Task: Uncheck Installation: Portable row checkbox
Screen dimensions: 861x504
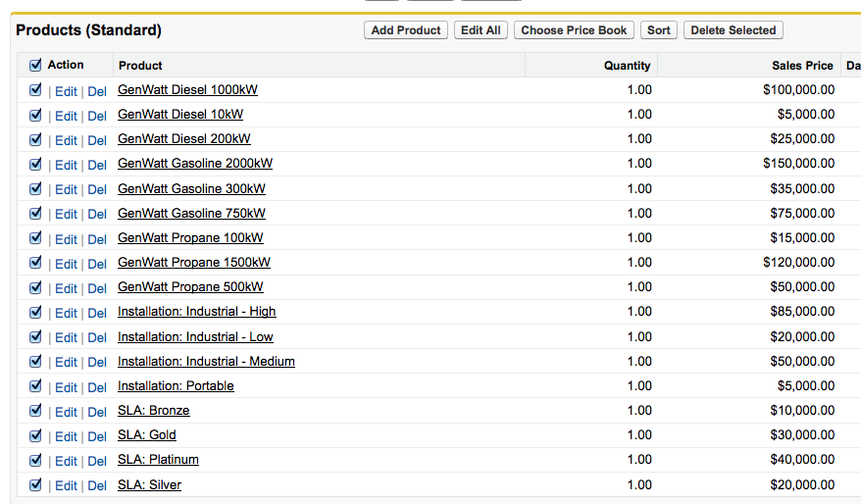Action: pyautogui.click(x=35, y=386)
